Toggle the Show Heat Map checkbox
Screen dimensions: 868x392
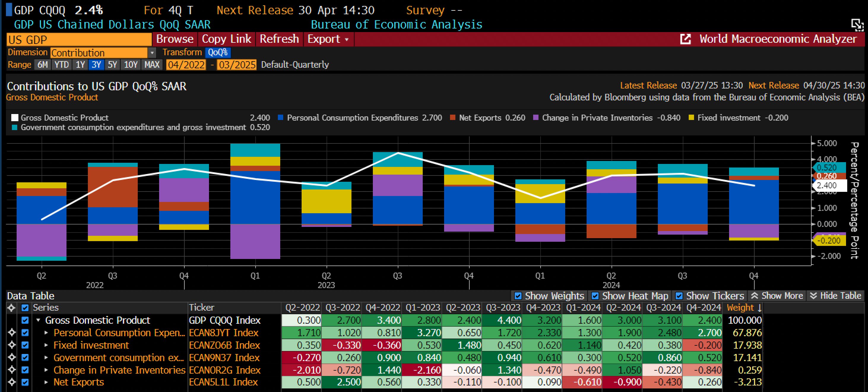[595, 296]
